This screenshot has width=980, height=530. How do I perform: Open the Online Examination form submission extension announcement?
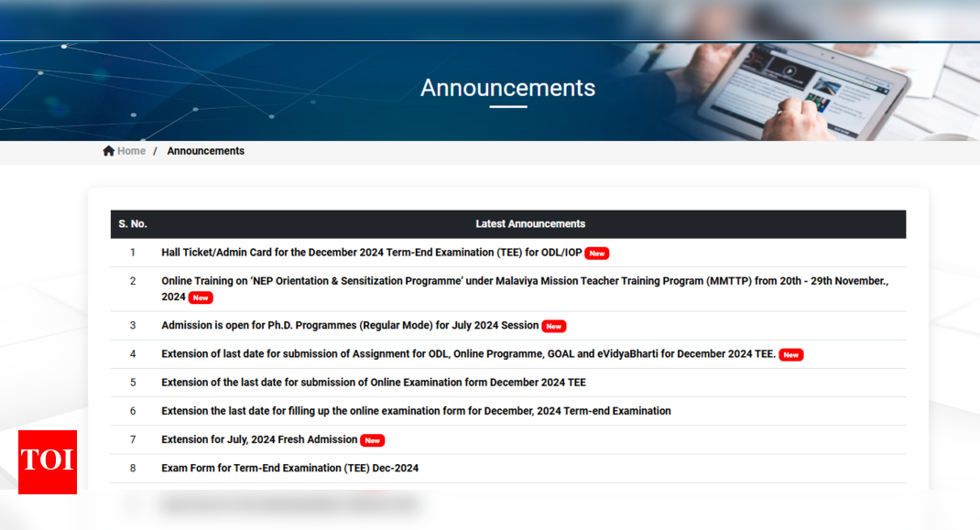click(x=374, y=383)
